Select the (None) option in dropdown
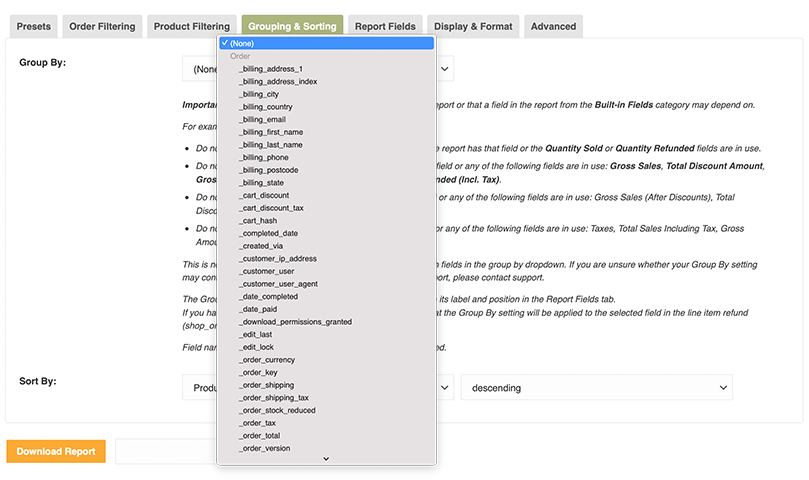This screenshot has width=809, height=480. pyautogui.click(x=326, y=43)
